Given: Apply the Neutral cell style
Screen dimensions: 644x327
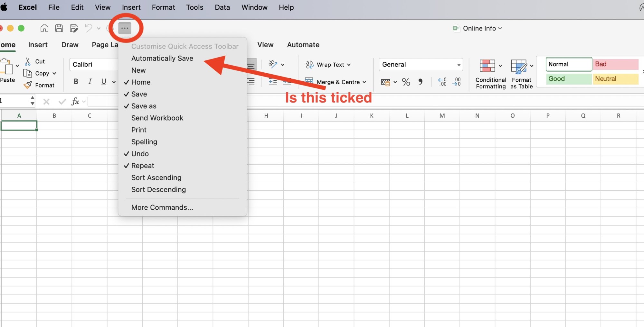Looking at the screenshot, I should (616, 79).
